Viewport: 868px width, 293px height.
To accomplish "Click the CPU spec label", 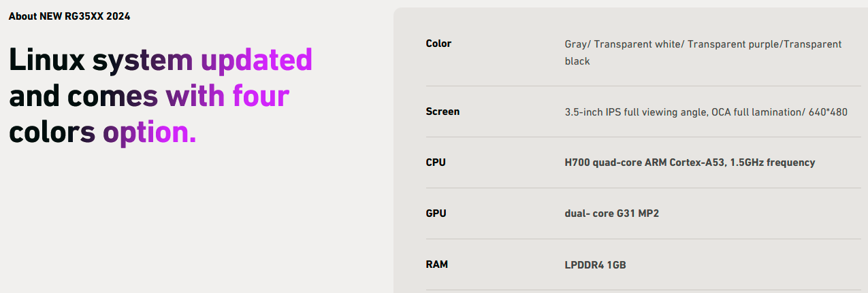I will pyautogui.click(x=436, y=162).
